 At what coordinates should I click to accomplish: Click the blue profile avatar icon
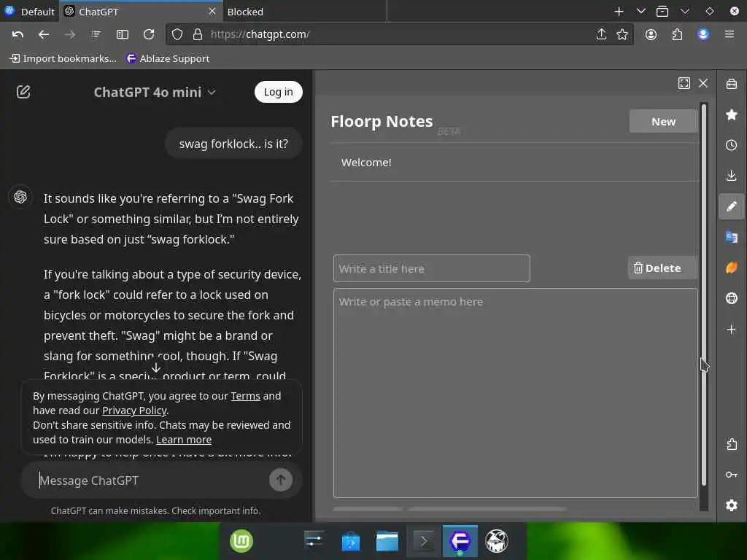click(x=703, y=34)
